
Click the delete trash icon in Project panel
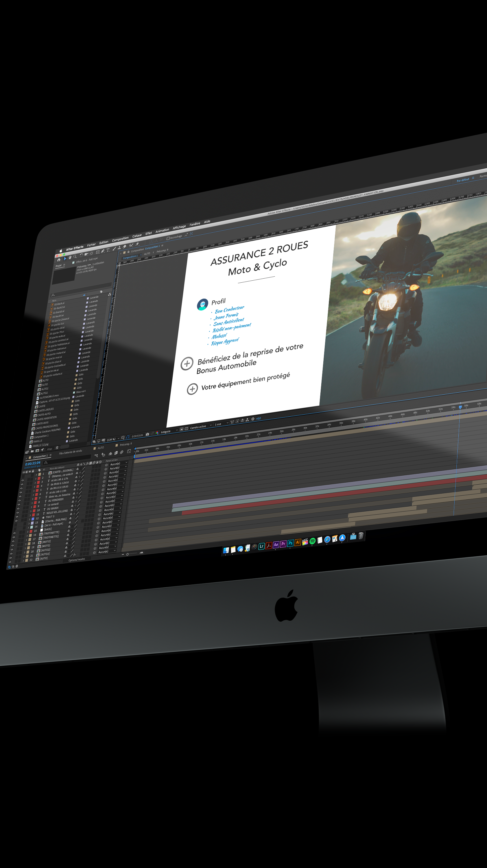point(57,448)
